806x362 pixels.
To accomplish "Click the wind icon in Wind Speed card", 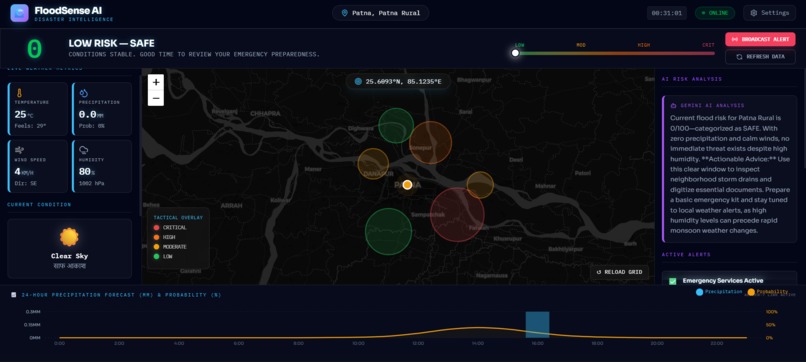I will coord(19,150).
